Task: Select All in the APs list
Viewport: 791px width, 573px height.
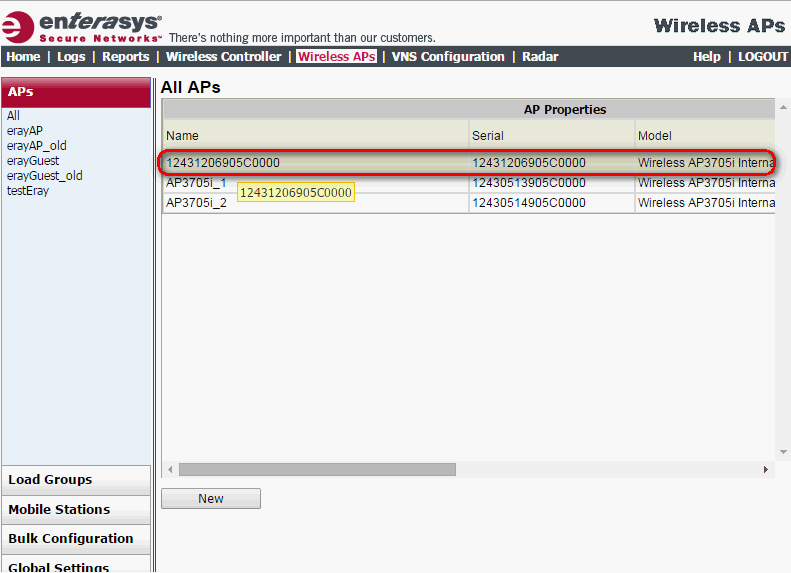Action: click(x=13, y=116)
